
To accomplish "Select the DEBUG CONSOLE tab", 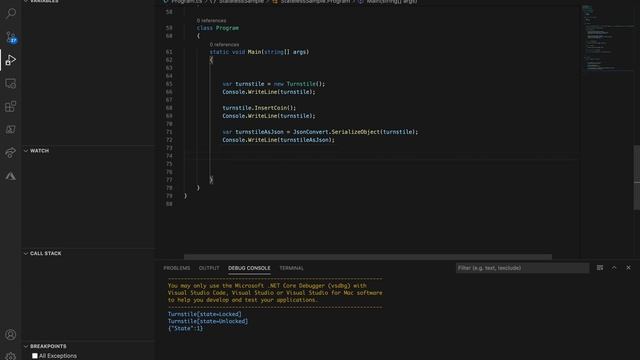I will 249,268.
